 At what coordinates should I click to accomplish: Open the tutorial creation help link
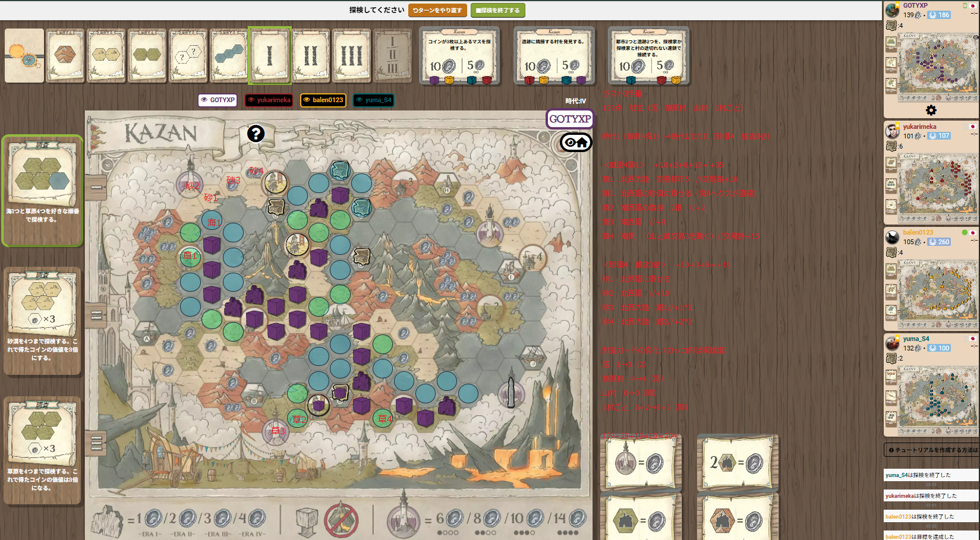click(x=932, y=450)
